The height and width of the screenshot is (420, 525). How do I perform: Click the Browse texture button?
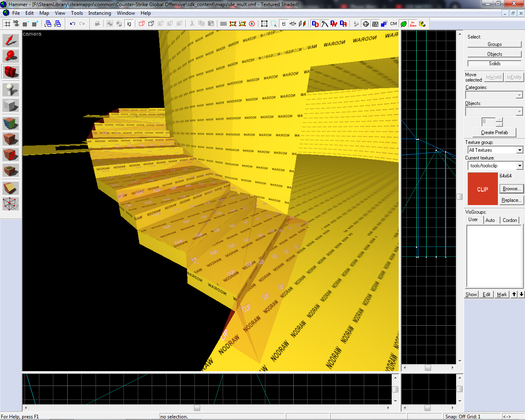511,189
